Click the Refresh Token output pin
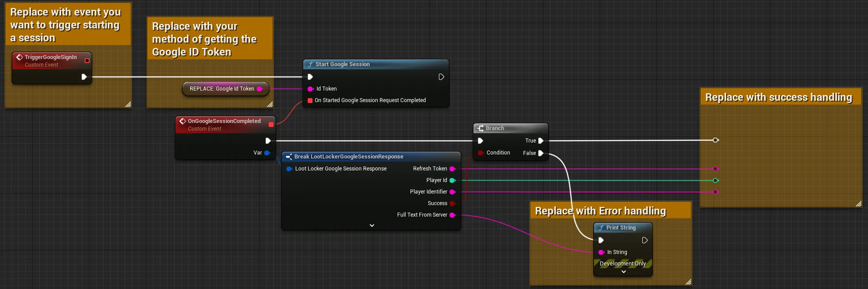This screenshot has width=868, height=289. (x=453, y=169)
